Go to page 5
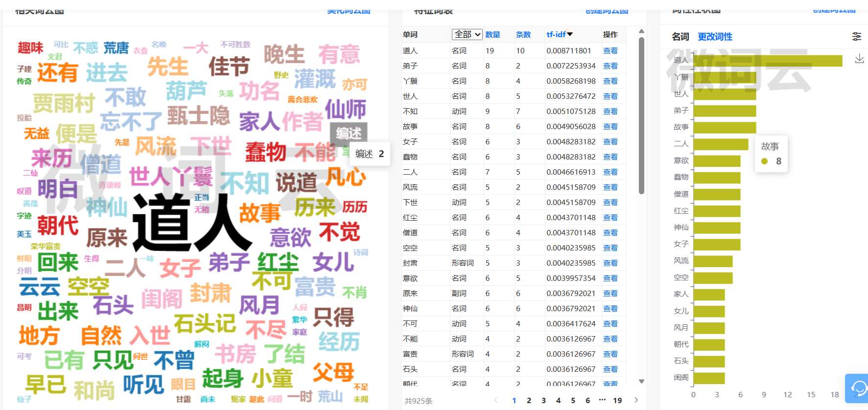 573,400
